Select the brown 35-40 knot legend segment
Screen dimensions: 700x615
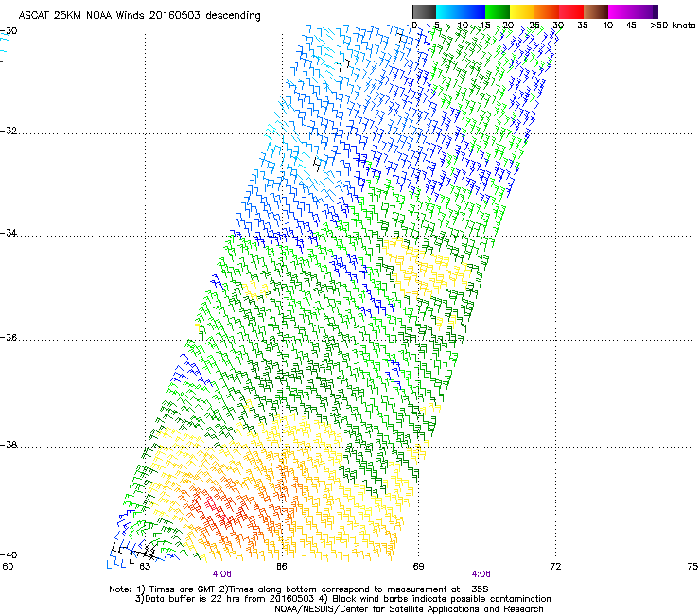[x=596, y=11]
